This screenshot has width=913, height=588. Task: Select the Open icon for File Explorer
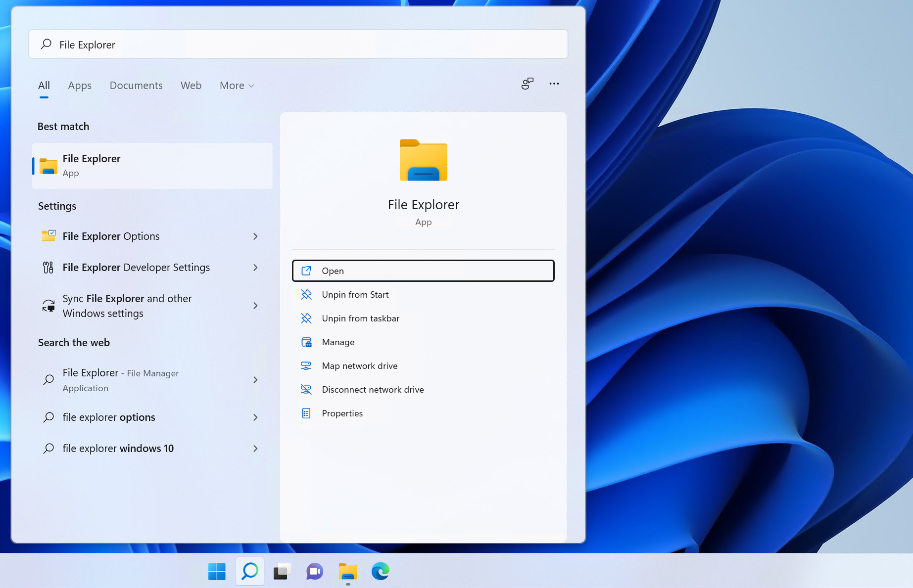[x=307, y=271]
